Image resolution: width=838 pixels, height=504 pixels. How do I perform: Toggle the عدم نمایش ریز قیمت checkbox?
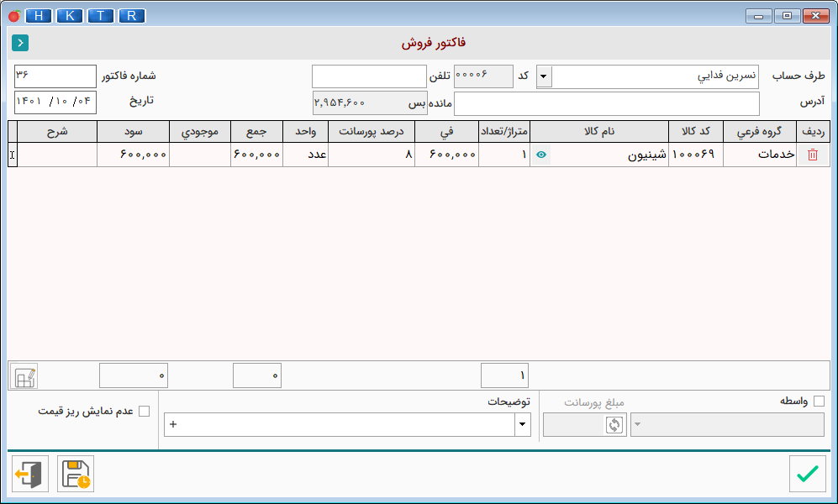pos(145,411)
